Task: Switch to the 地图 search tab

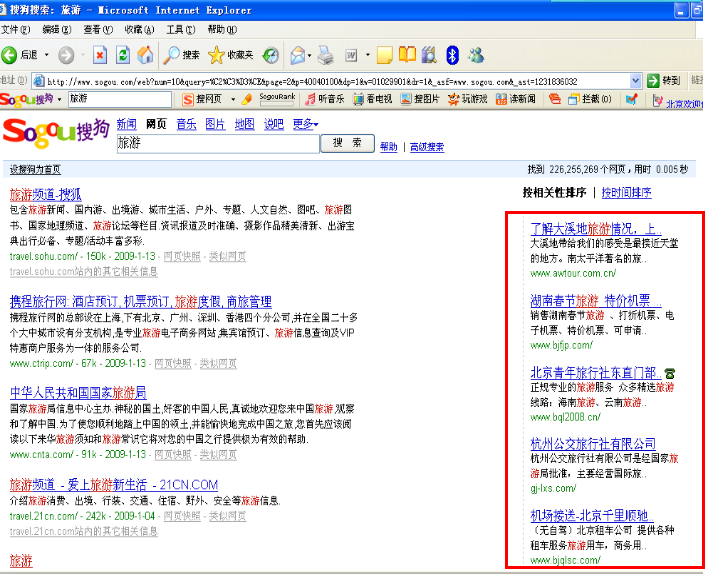Action: (x=245, y=124)
